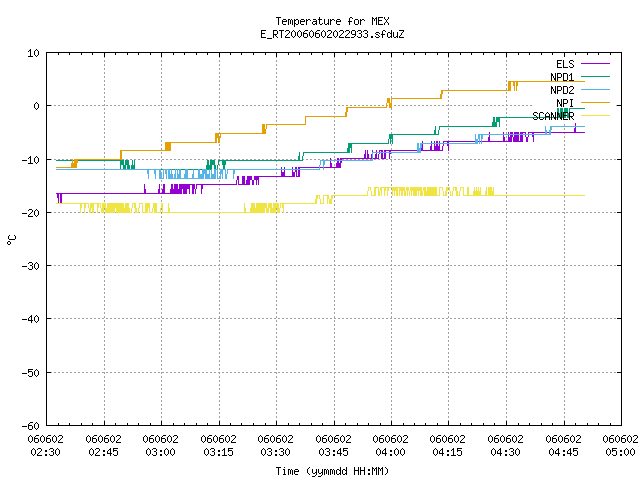
Task: Click the x-axis tick label 04:30
Action: tap(506, 452)
